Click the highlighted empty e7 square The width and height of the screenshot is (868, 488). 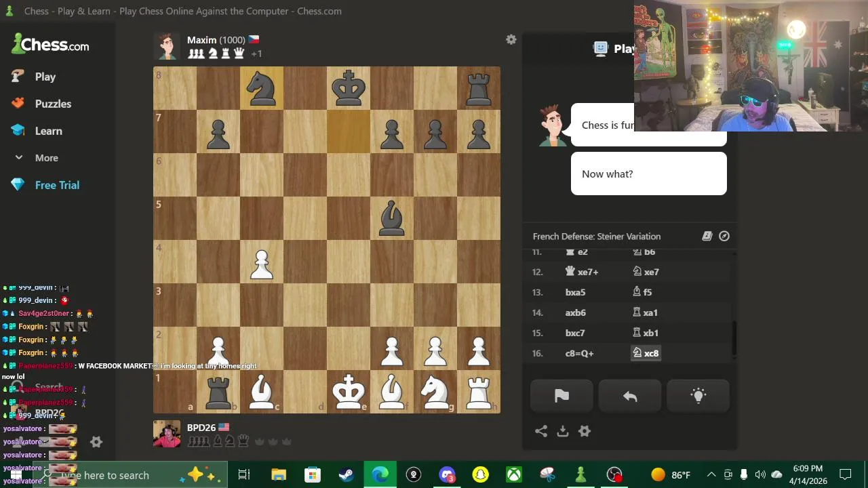349,131
